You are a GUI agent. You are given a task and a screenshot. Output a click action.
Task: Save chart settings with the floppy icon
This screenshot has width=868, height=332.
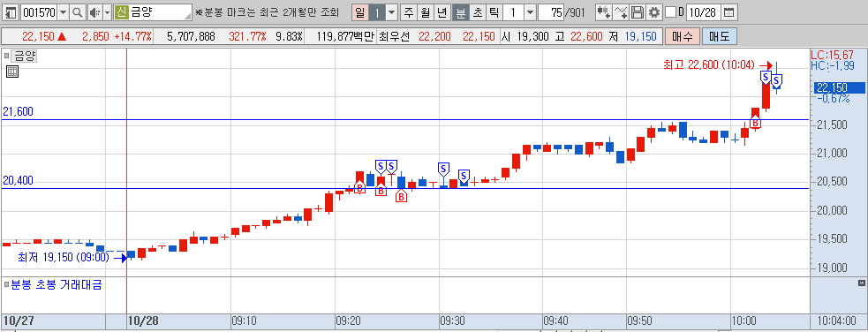pos(638,12)
